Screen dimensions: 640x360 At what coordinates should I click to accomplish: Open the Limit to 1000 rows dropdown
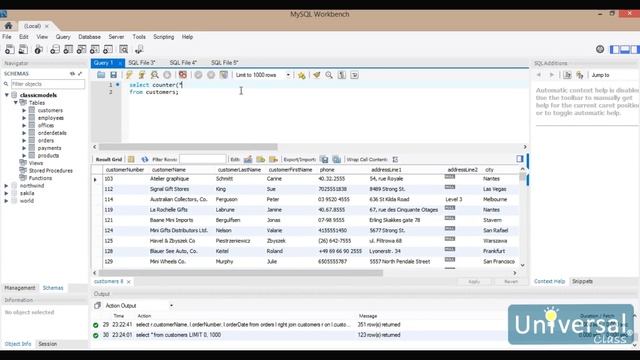[262, 75]
